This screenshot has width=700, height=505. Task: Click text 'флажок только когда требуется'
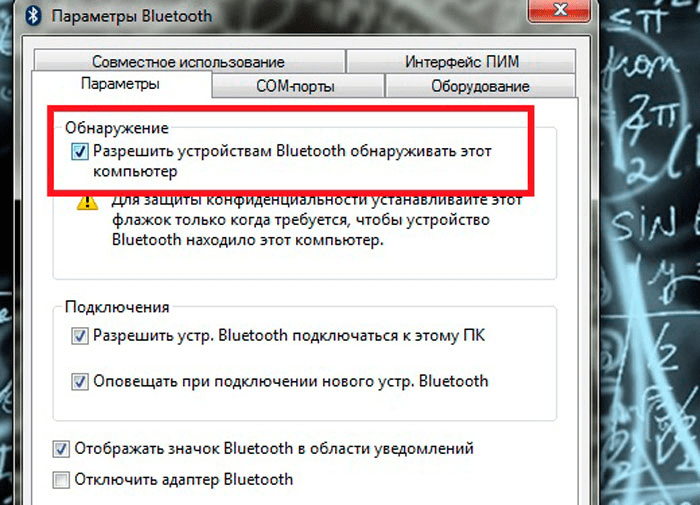pyautogui.click(x=229, y=220)
